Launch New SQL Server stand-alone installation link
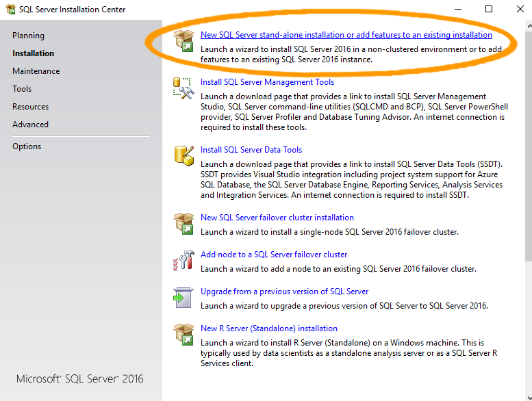The image size is (532, 401). point(346,35)
